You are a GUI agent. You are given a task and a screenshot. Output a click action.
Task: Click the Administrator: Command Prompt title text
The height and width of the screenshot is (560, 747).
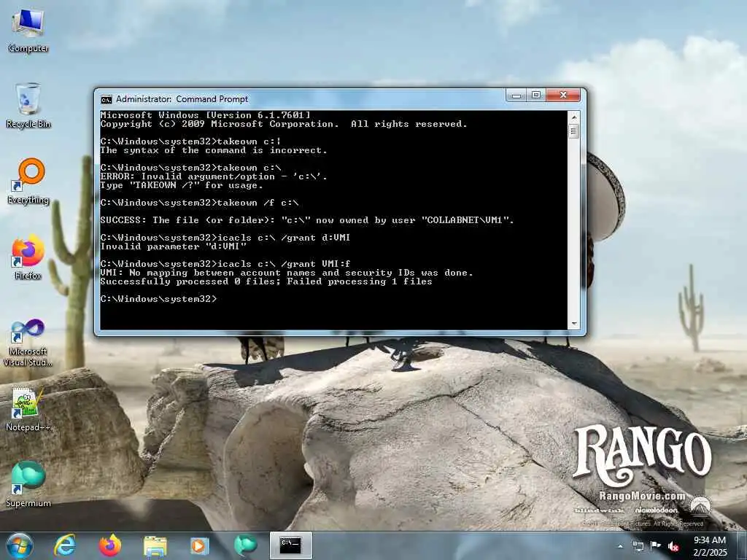pos(182,99)
